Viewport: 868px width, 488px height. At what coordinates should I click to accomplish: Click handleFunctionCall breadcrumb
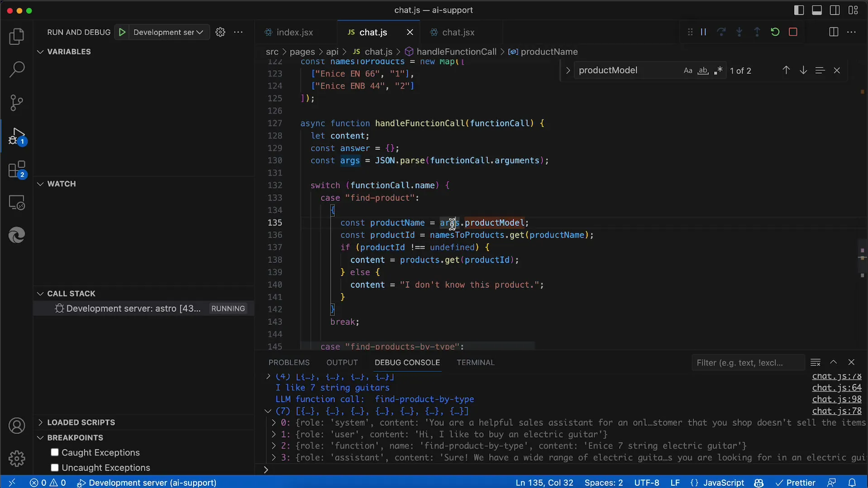pos(456,52)
